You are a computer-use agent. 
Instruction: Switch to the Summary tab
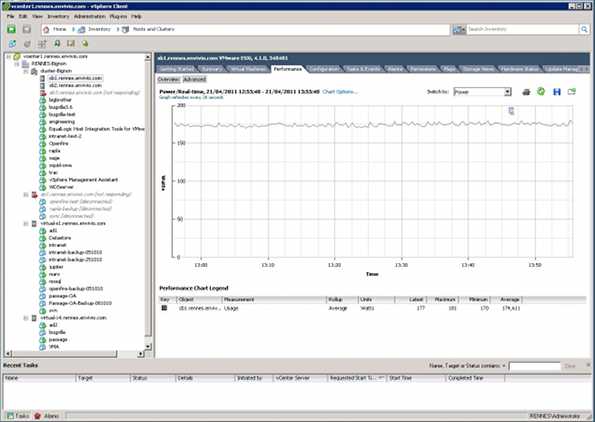coord(211,69)
